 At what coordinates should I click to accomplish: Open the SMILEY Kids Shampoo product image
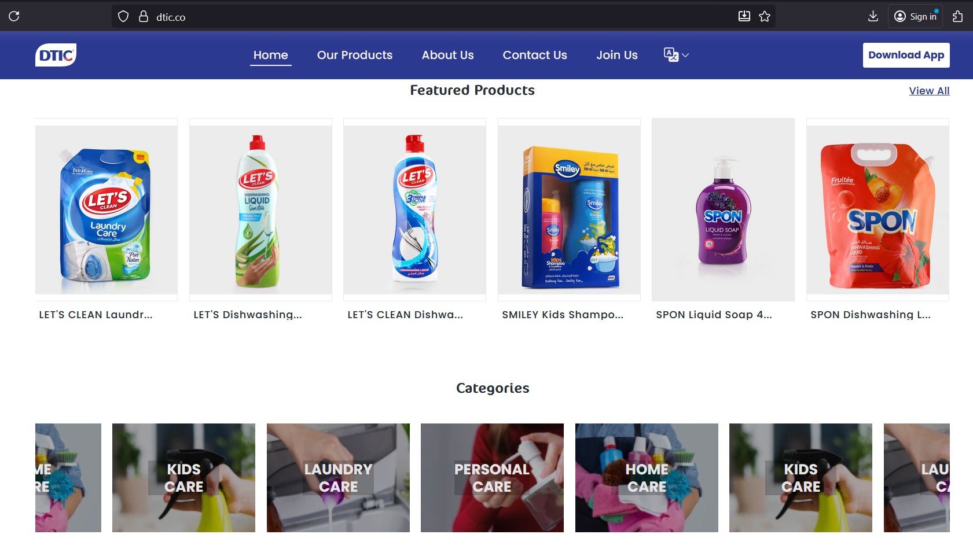pyautogui.click(x=569, y=210)
